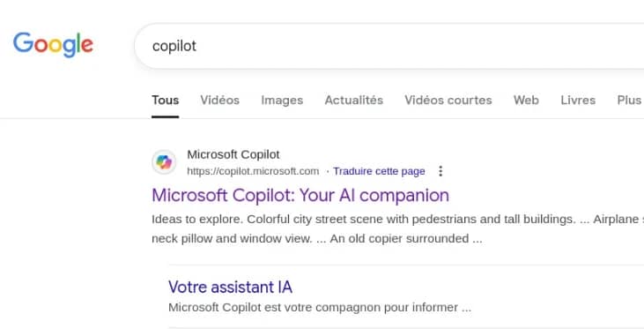The width and height of the screenshot is (644, 329).
Task: Click the Microsoft Copilot site name
Action: click(x=233, y=154)
